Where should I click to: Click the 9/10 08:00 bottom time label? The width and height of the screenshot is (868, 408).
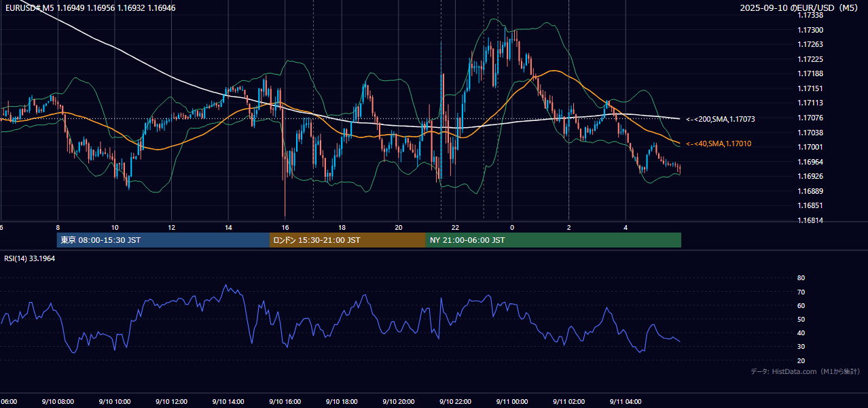(57, 402)
